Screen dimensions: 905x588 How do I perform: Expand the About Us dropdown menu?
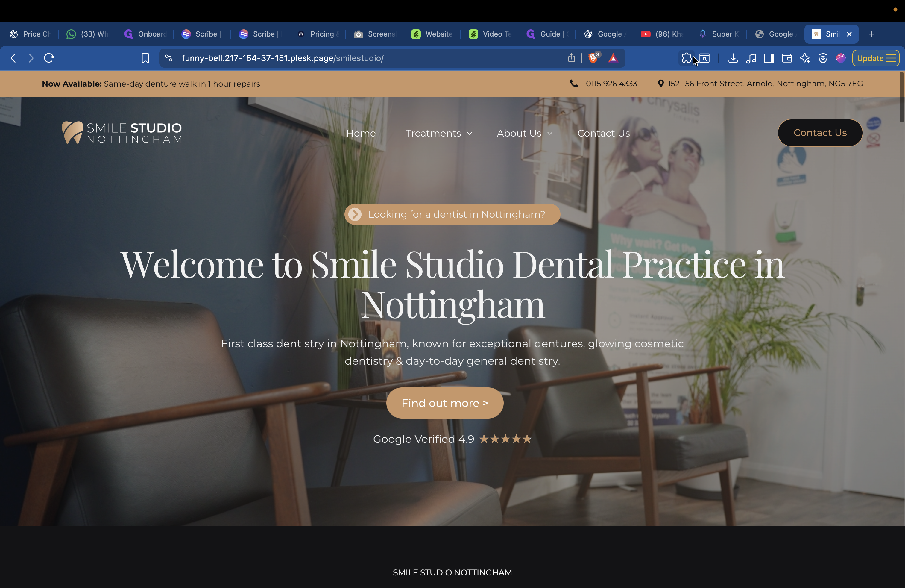524,133
